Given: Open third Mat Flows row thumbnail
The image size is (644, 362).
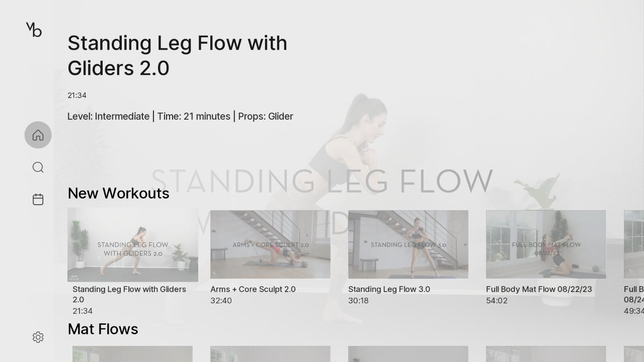Looking at the screenshot, I should 408,354.
